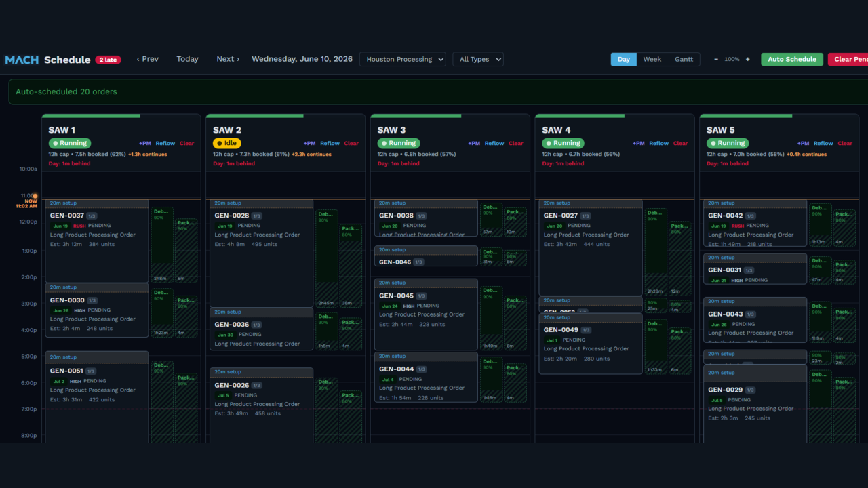The height and width of the screenshot is (488, 868).
Task: Clear SAW 5 schedule
Action: (x=845, y=143)
